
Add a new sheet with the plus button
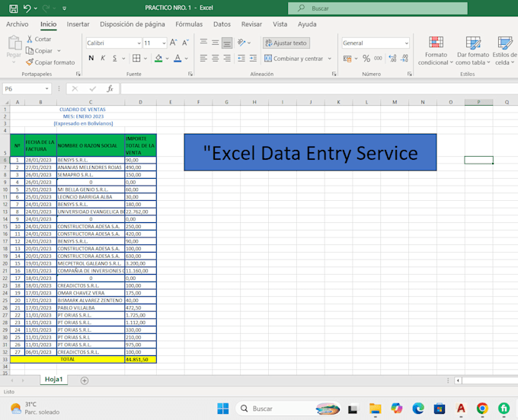[85, 380]
